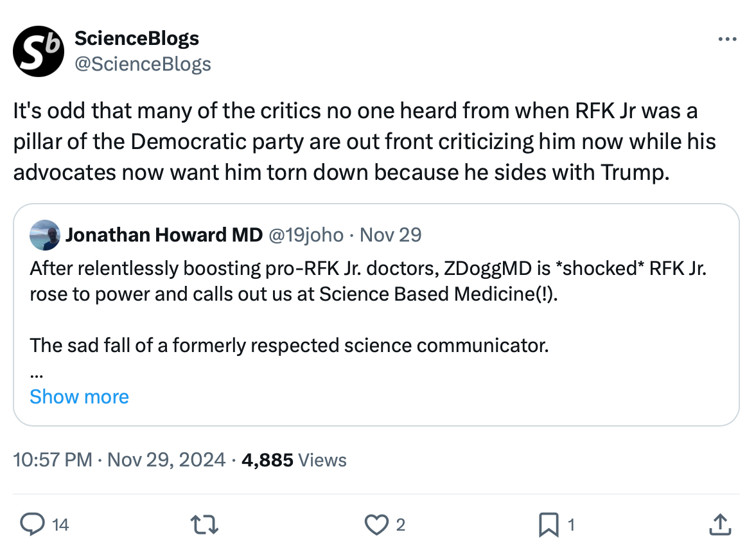The width and height of the screenshot is (756, 548).
Task: Click the repost arrows icon
Action: click(207, 525)
